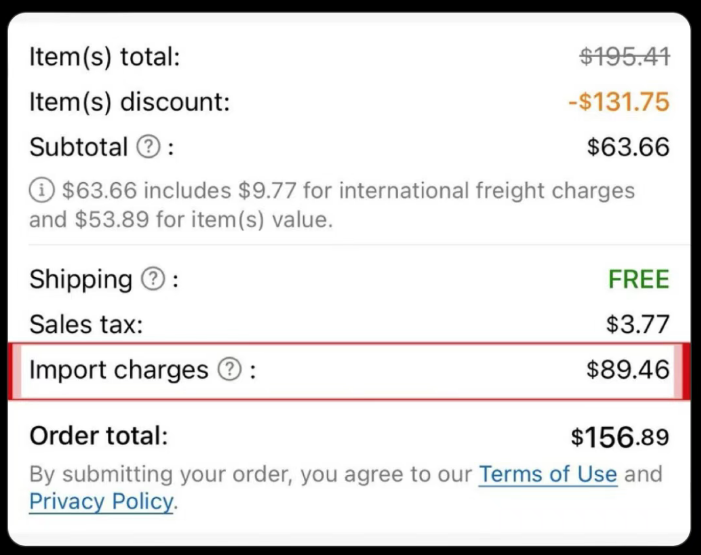The height and width of the screenshot is (555, 701).
Task: Click the "Sales tax:" label
Action: click(x=86, y=324)
